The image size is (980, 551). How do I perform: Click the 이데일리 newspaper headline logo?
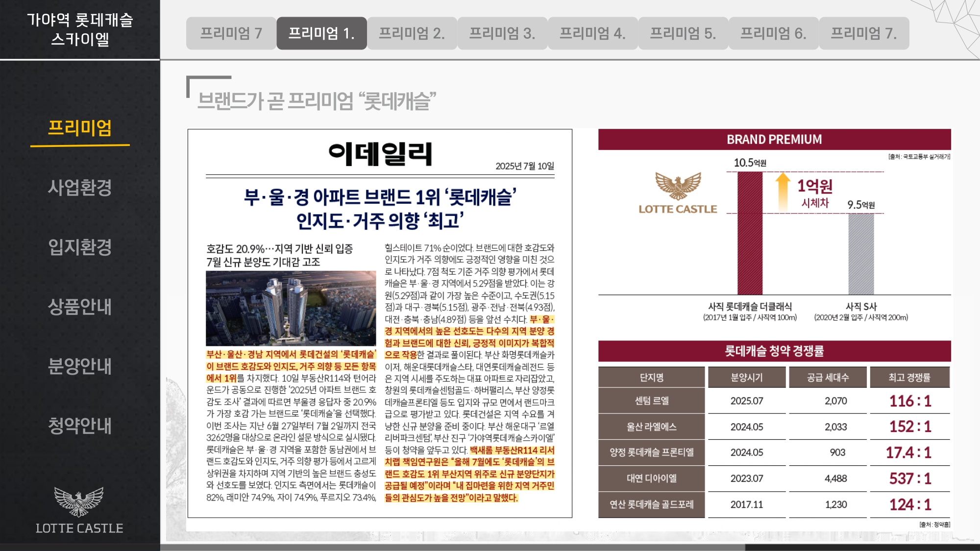[380, 154]
